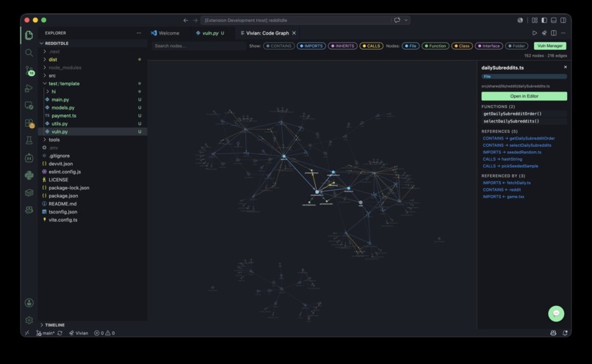Click the rocket icon in editor toolbar
This screenshot has width=592, height=364.
coord(544,33)
